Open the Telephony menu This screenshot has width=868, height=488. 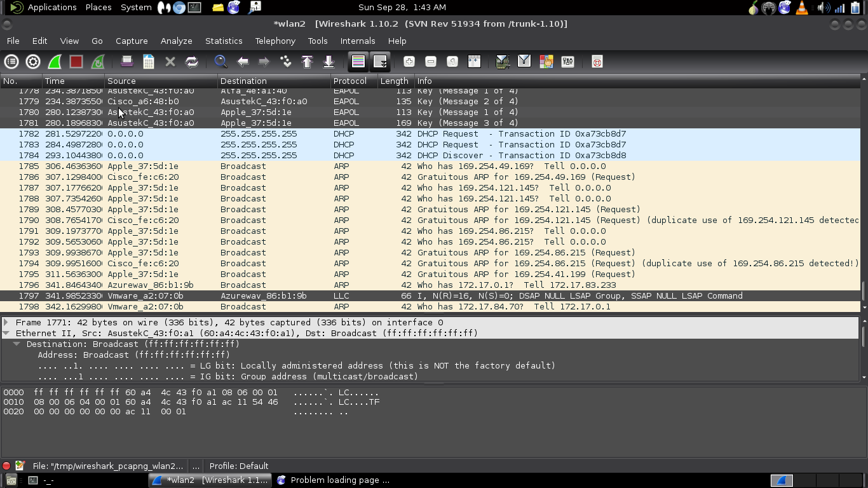click(275, 41)
